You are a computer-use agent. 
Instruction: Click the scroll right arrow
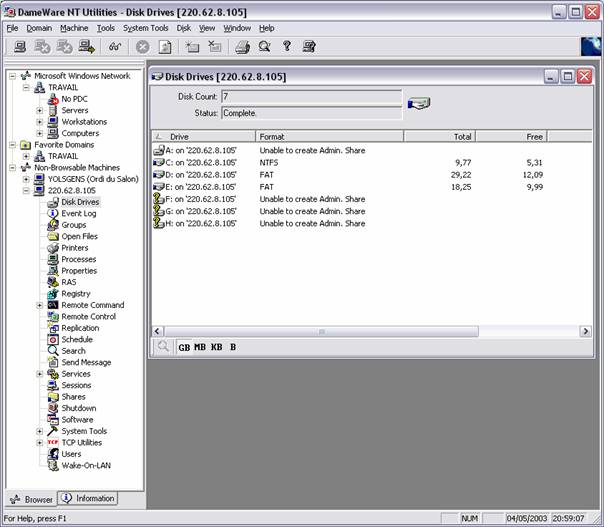[586, 331]
